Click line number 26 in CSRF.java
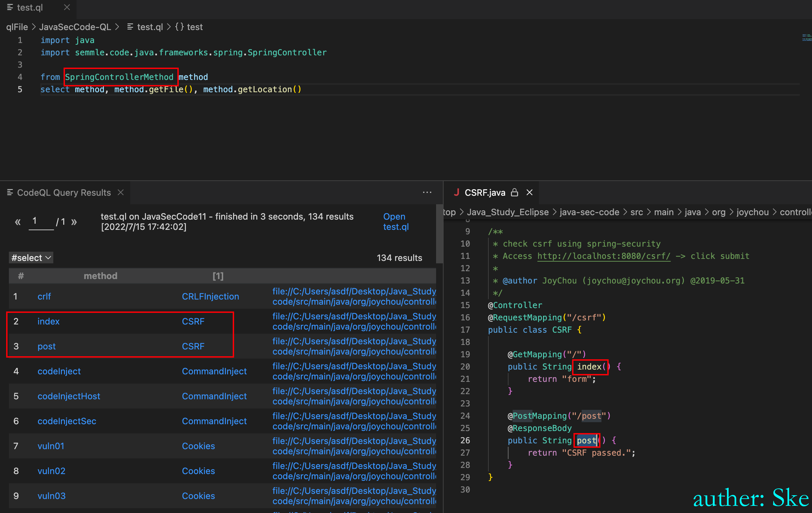 click(465, 441)
